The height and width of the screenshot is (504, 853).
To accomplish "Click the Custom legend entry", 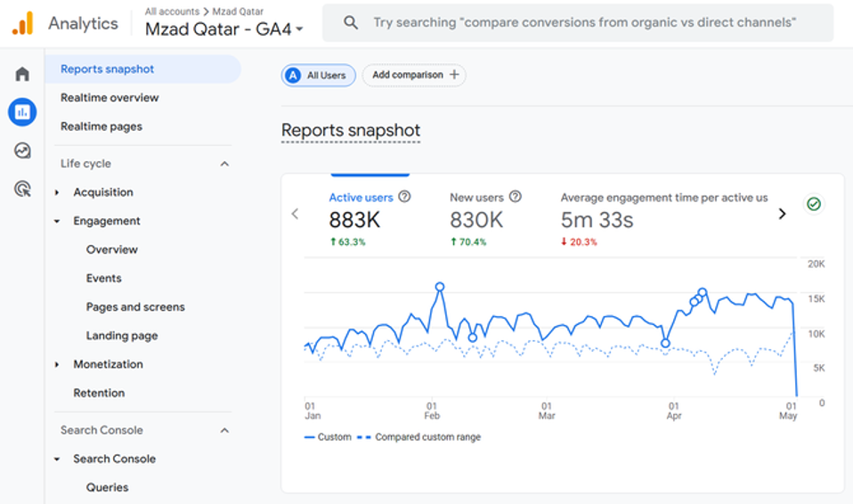I will pyautogui.click(x=328, y=437).
